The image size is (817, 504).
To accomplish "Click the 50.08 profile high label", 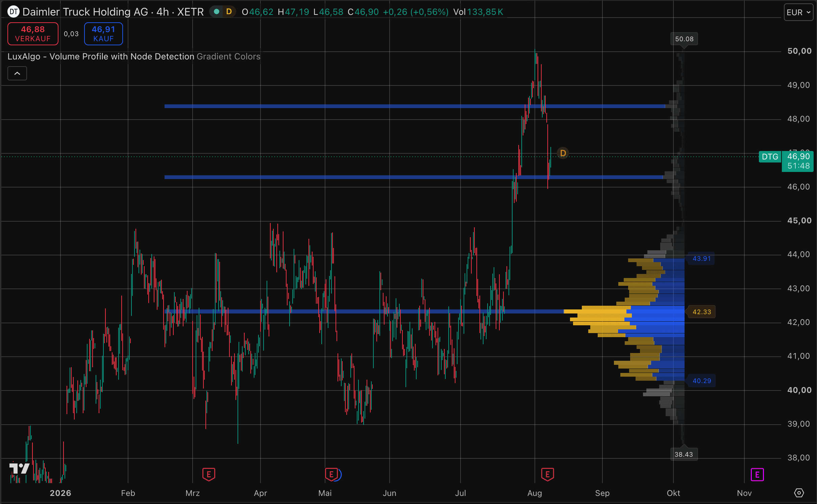I will [x=684, y=39].
